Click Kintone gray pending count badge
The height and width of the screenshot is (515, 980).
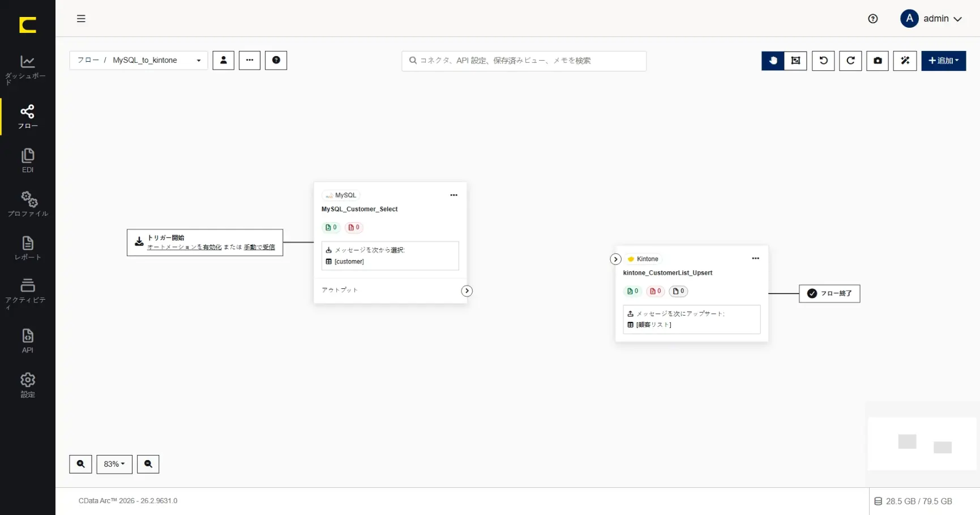pyautogui.click(x=678, y=291)
